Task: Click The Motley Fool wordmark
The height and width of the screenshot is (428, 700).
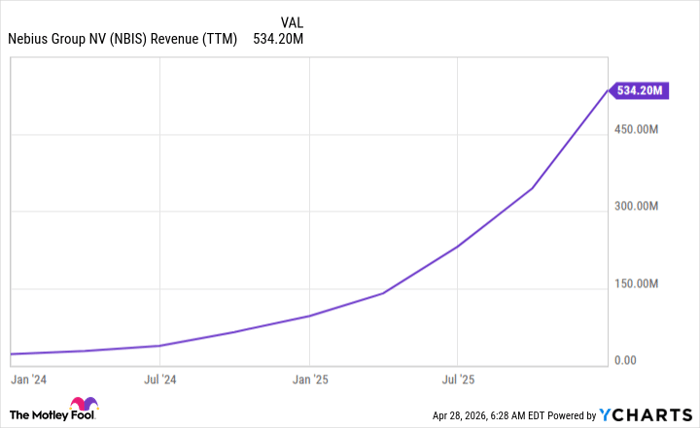Action: click(x=52, y=416)
